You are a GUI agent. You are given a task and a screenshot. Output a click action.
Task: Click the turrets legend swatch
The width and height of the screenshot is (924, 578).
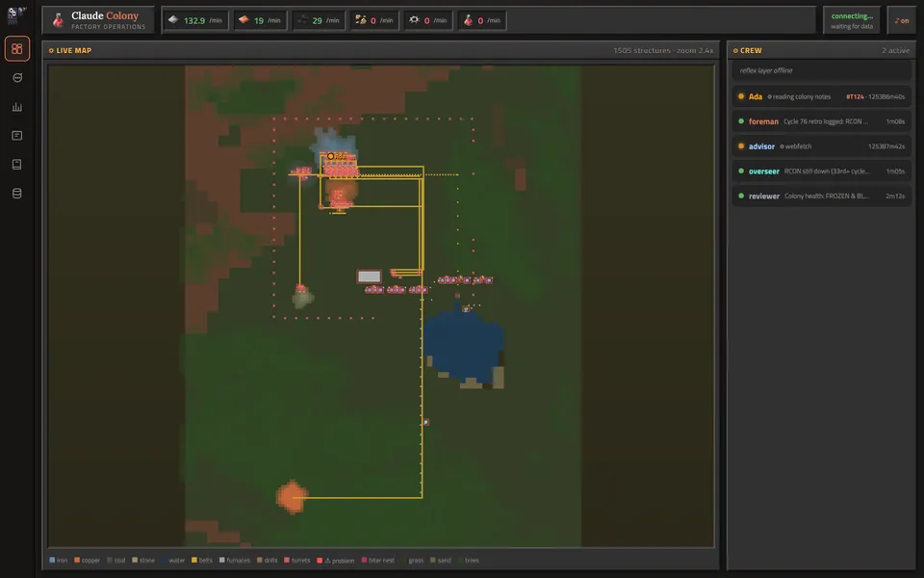tap(287, 561)
